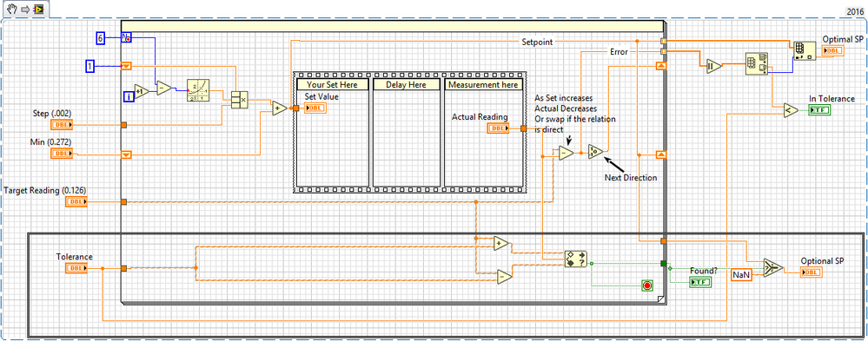Click the top-left shift register arrow
Image resolution: width=868 pixels, height=341 pixels.
pos(126,66)
